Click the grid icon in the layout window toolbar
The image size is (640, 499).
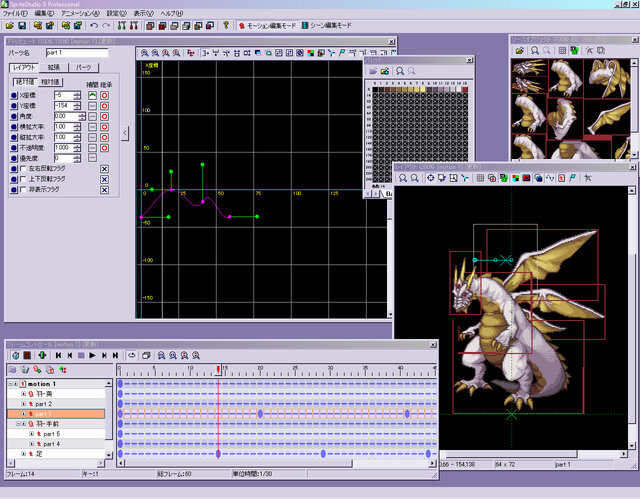(x=480, y=177)
